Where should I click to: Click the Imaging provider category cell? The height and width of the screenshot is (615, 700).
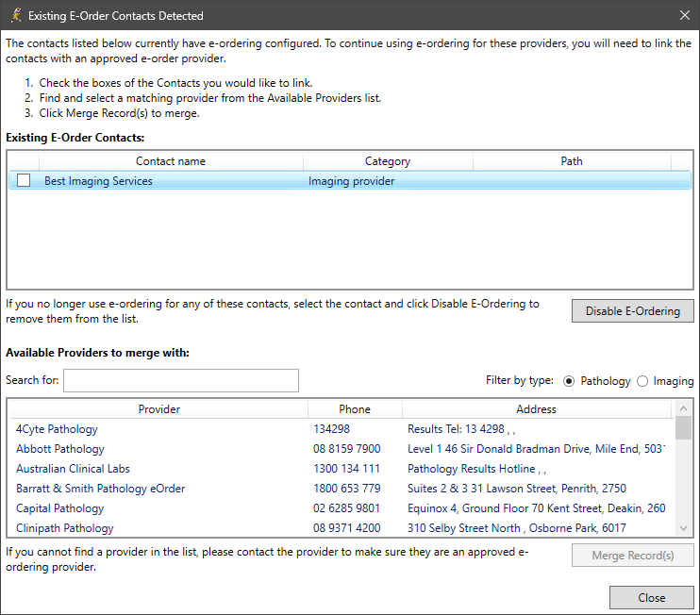(x=351, y=181)
